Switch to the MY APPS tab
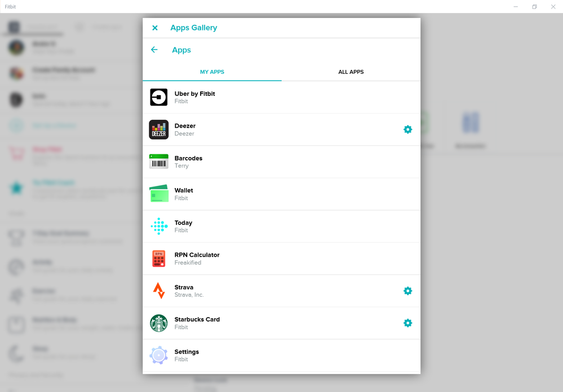This screenshot has height=392, width=563. [212, 72]
